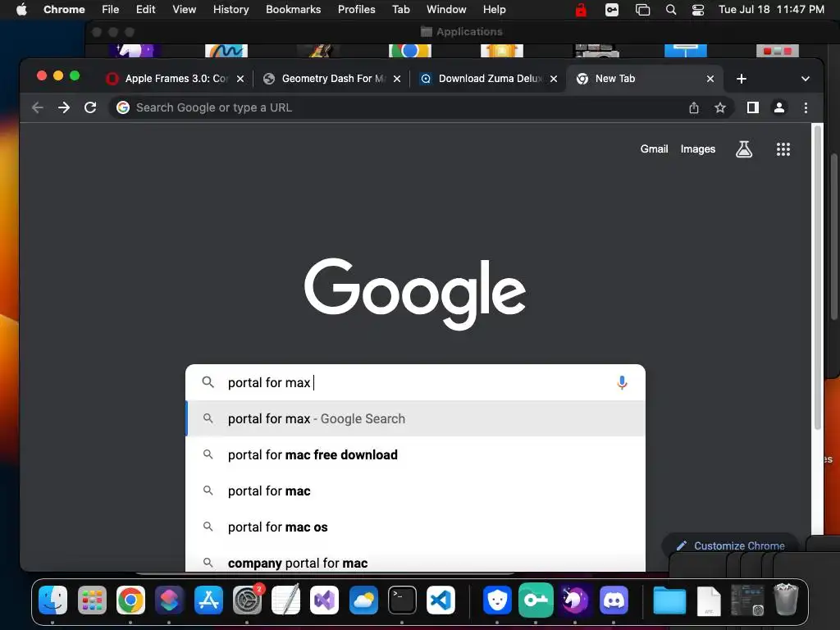Image resolution: width=840 pixels, height=630 pixels.
Task: Click Customize Chrome button
Action: [731, 546]
